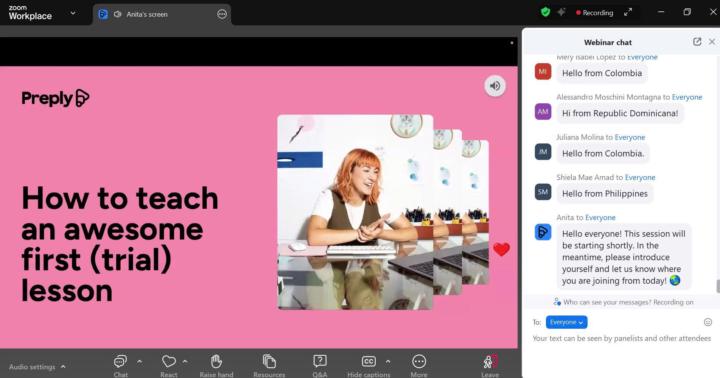Click Mery Isabel Lopez's 'Hello from Colombia' message
Screen dimensions: 720x378
pos(602,73)
